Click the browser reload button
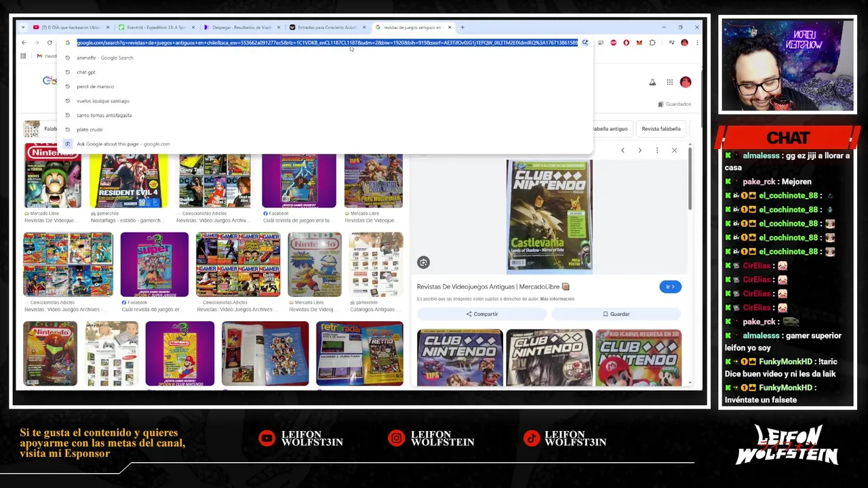 tap(50, 43)
